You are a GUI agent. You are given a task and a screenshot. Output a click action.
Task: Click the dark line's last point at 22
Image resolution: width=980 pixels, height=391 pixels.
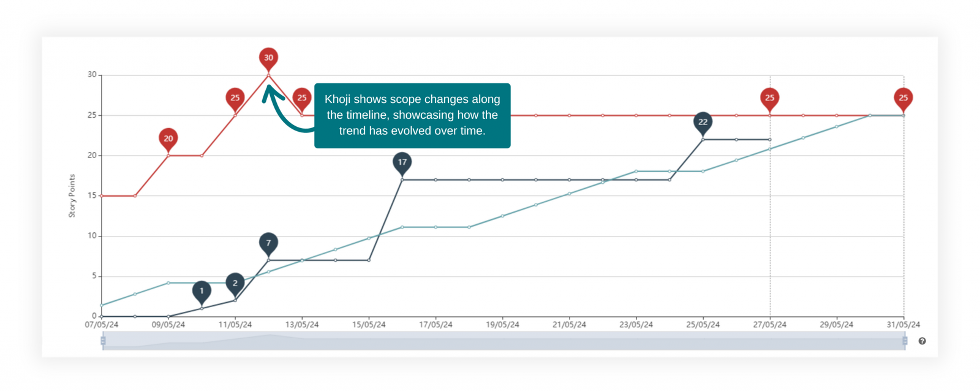click(769, 140)
